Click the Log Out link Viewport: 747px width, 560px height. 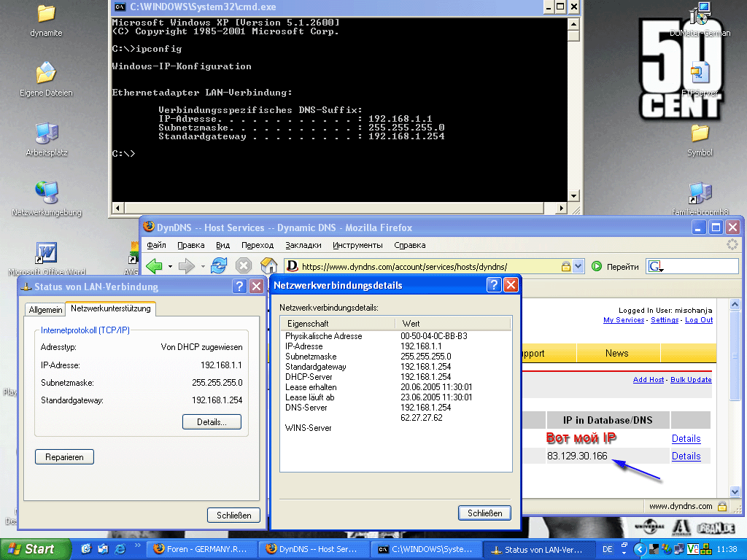click(699, 320)
